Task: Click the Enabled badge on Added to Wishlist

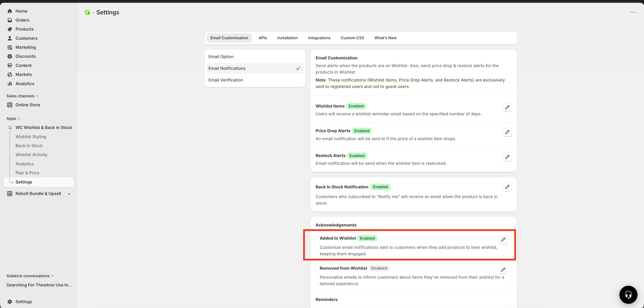Action: click(x=367, y=238)
